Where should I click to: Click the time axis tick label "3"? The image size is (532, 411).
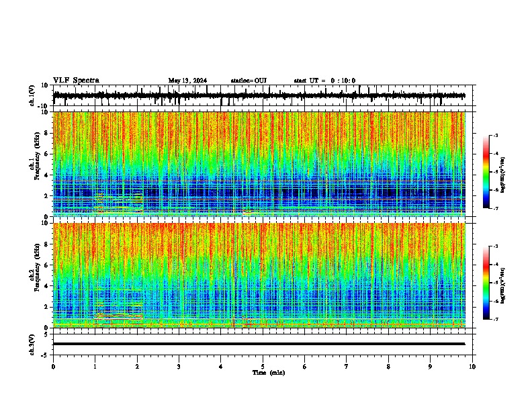[x=179, y=367]
